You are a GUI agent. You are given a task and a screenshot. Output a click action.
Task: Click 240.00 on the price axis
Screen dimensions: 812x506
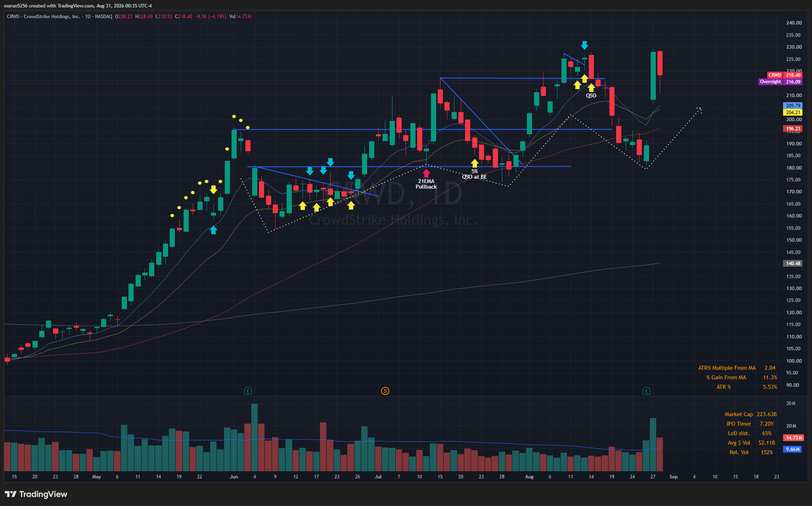point(794,23)
